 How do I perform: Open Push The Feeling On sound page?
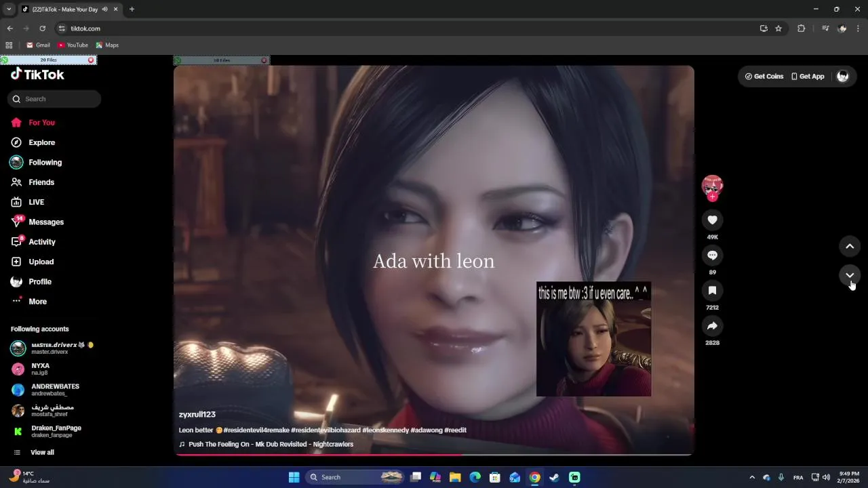click(x=271, y=445)
